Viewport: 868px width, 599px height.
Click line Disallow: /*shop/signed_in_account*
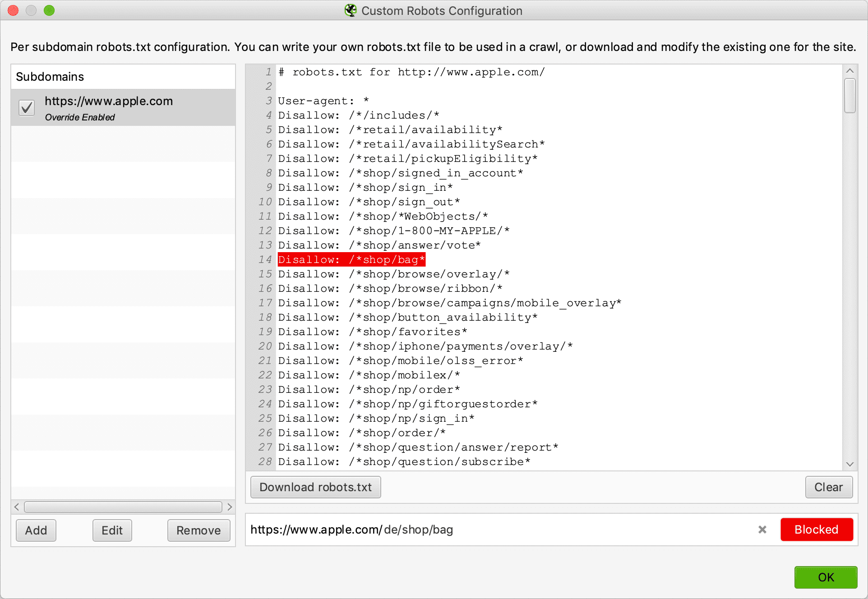point(401,173)
